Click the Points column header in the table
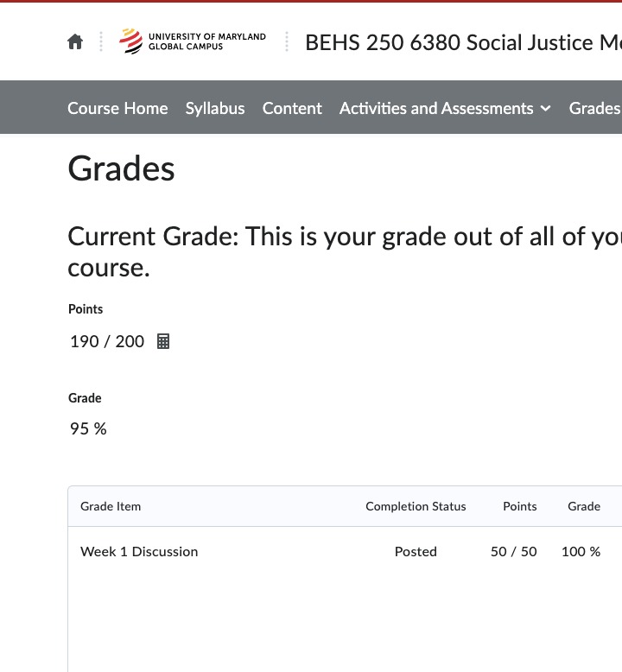The height and width of the screenshot is (672, 622). [x=520, y=506]
